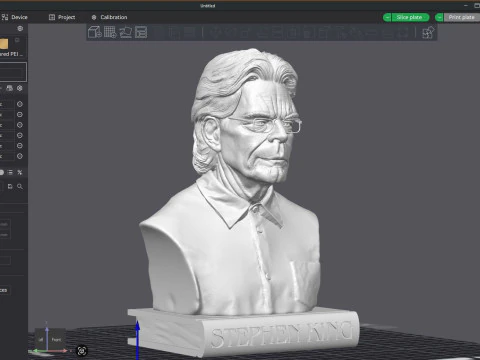Click the Add model cube icon
The height and width of the screenshot is (360, 480).
[95, 32]
